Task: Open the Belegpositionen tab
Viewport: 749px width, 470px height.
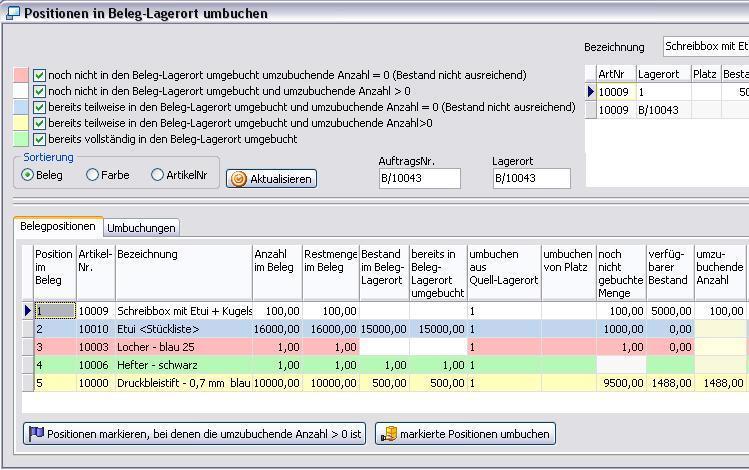Action: click(x=58, y=226)
